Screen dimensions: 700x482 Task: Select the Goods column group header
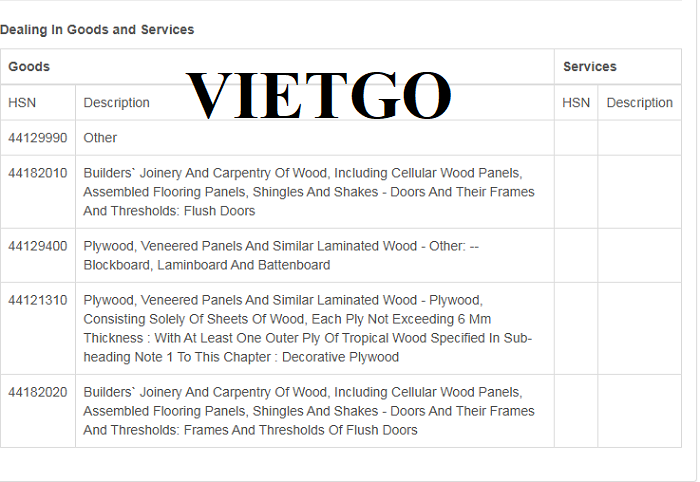[x=29, y=67]
